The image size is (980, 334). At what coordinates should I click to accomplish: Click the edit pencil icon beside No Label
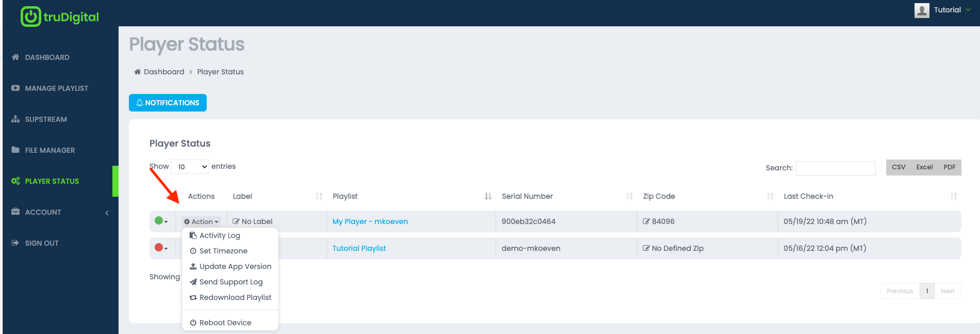coord(236,221)
